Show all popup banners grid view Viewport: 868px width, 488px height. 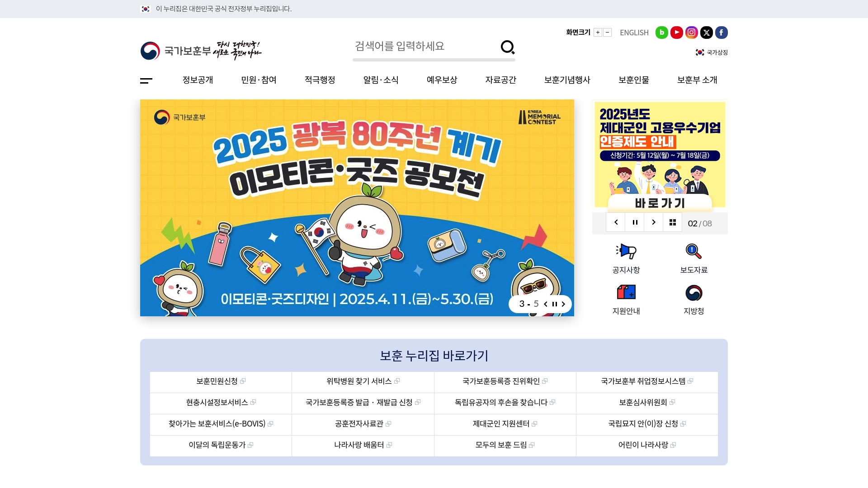[x=672, y=222]
